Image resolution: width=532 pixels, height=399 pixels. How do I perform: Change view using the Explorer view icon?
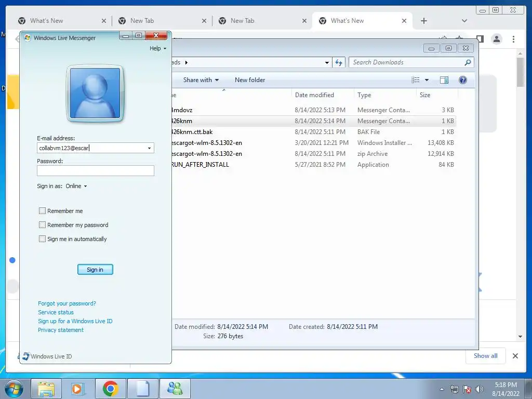tap(415, 80)
